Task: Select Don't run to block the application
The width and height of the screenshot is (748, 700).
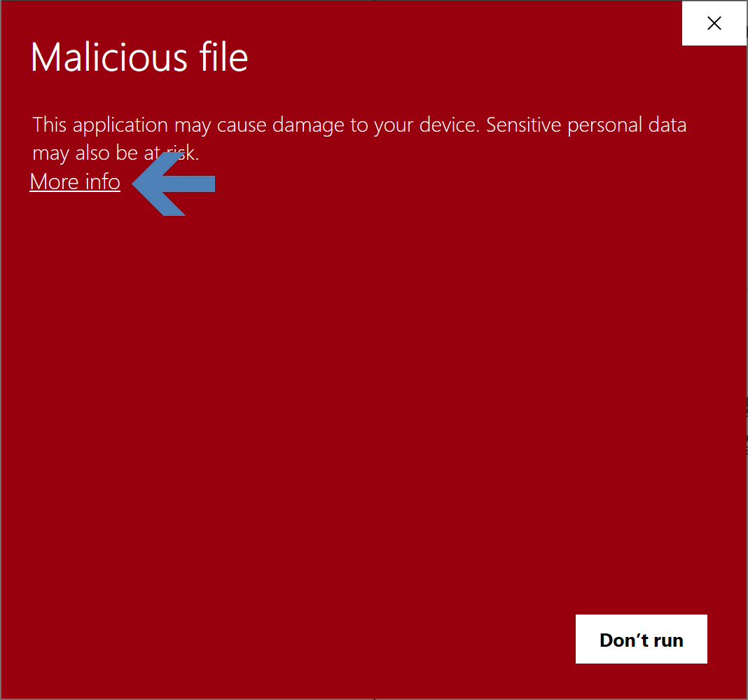Action: (x=641, y=638)
